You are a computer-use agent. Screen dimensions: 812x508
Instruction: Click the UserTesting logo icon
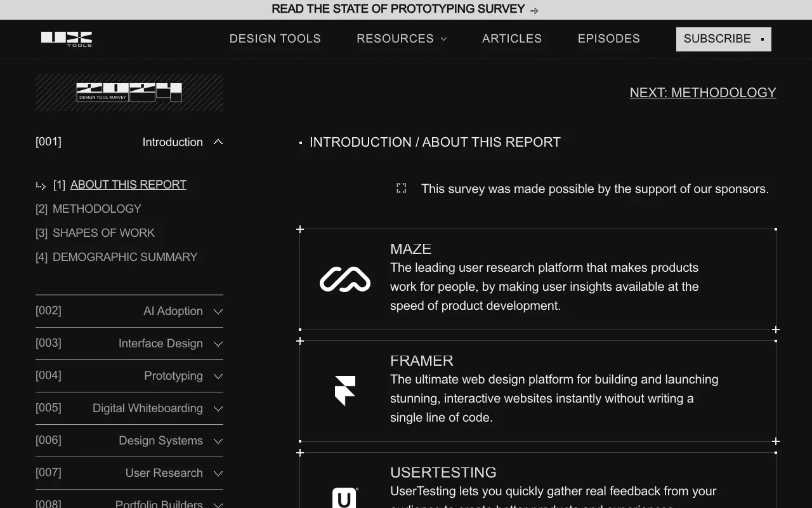point(345,498)
